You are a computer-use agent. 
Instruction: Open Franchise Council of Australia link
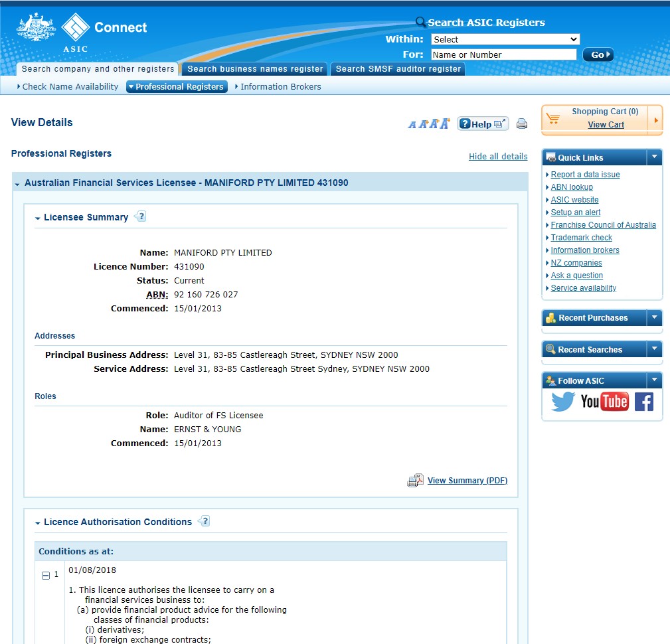[603, 225]
